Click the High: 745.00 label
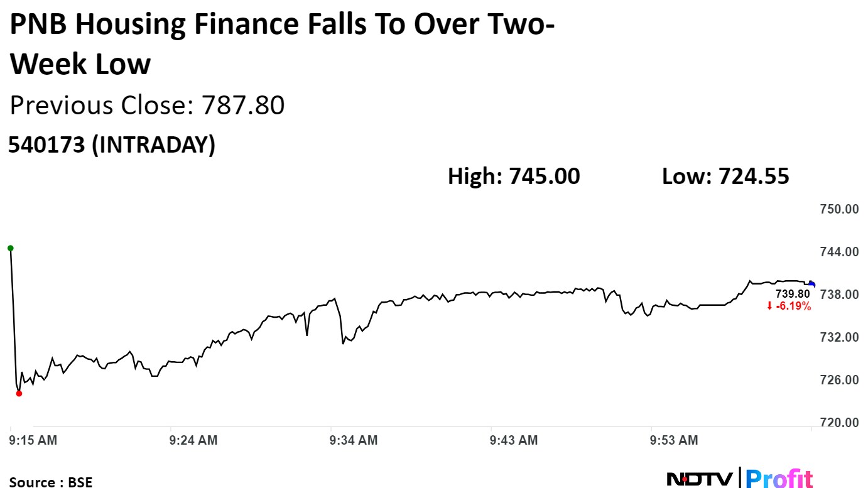This screenshot has width=868, height=488. coord(514,176)
